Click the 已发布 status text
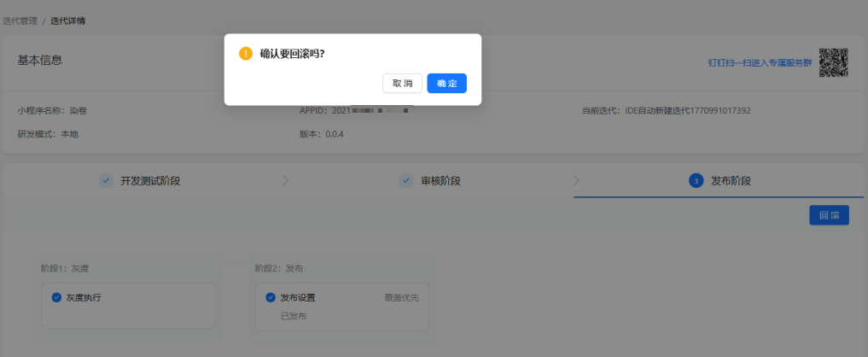Image resolution: width=868 pixels, height=357 pixels. (x=294, y=316)
